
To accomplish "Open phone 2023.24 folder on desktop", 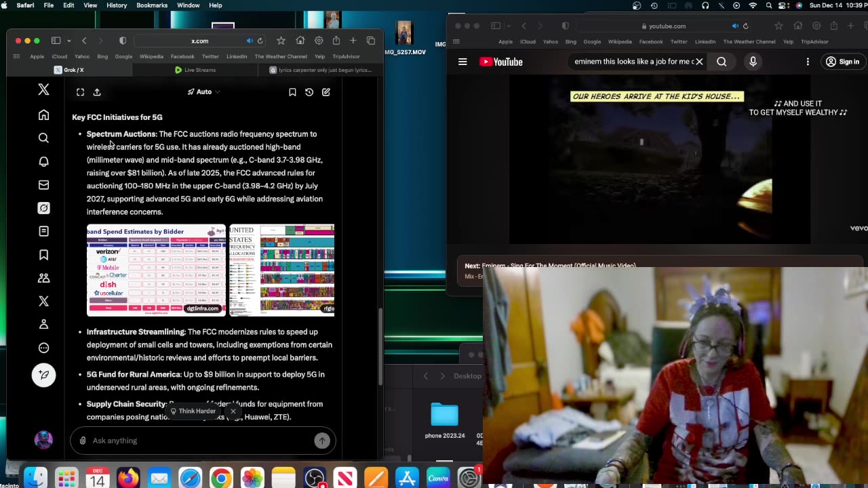I will tap(445, 421).
